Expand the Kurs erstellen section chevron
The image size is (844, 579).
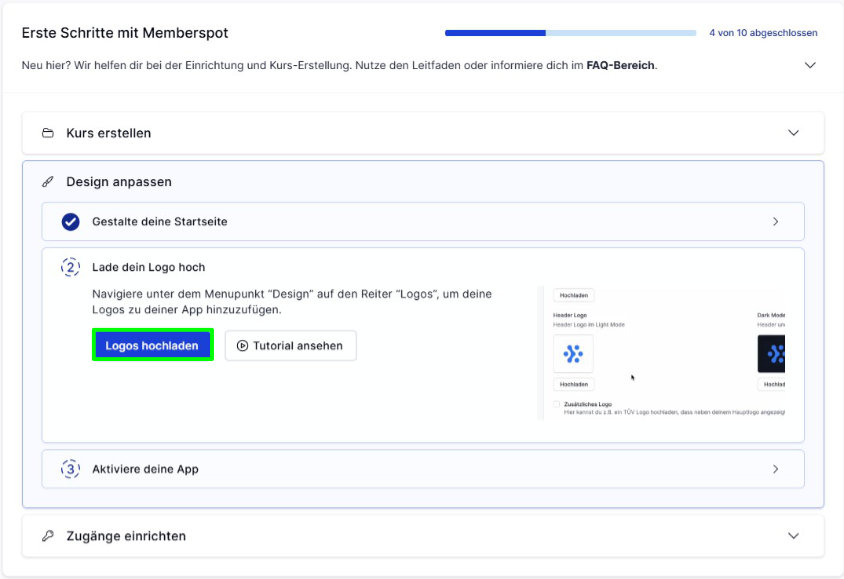point(793,133)
